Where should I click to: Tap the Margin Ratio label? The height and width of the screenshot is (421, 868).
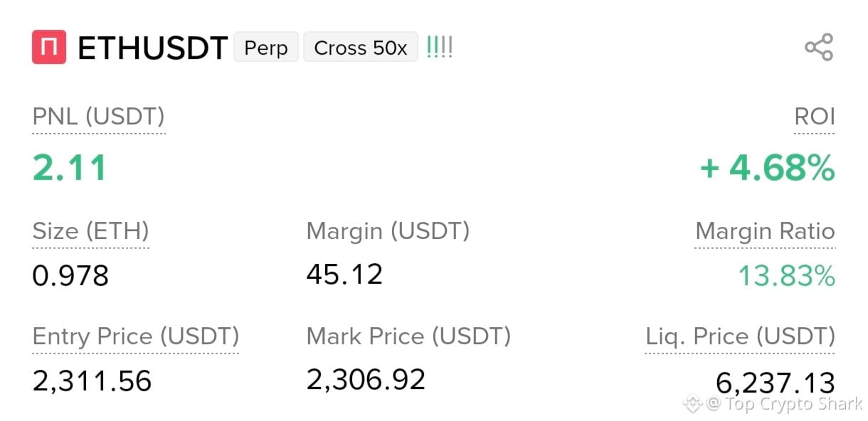click(x=765, y=231)
